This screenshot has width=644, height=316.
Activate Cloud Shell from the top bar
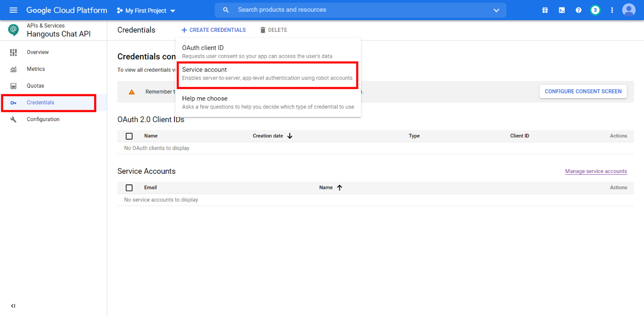click(561, 10)
